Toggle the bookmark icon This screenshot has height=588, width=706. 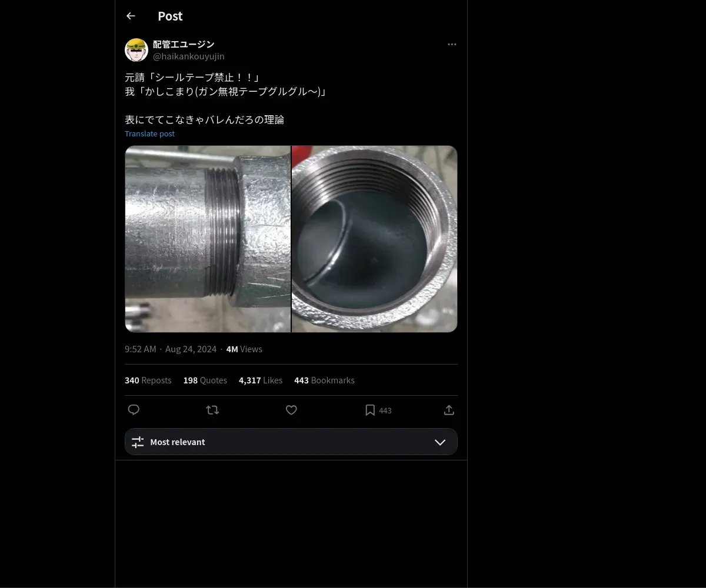click(370, 410)
